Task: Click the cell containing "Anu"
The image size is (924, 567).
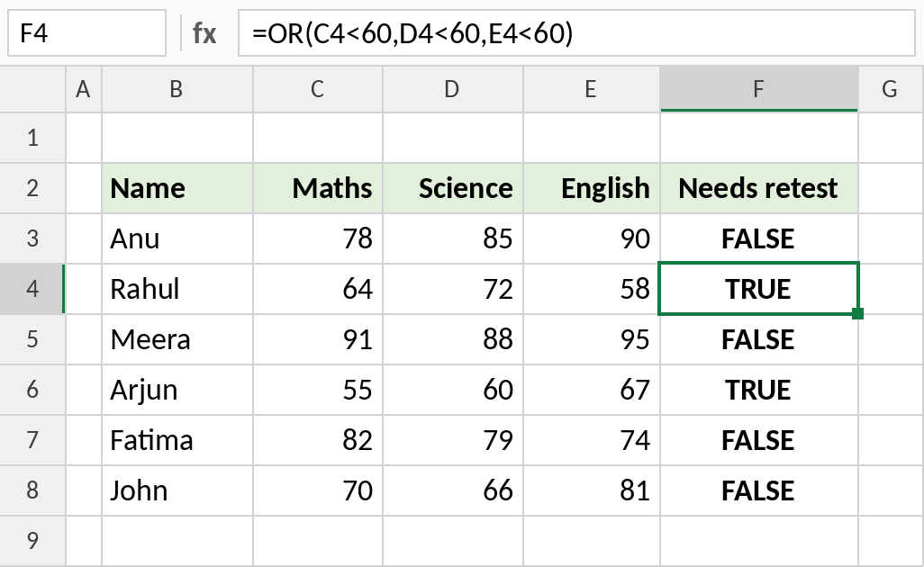Action: pos(177,238)
